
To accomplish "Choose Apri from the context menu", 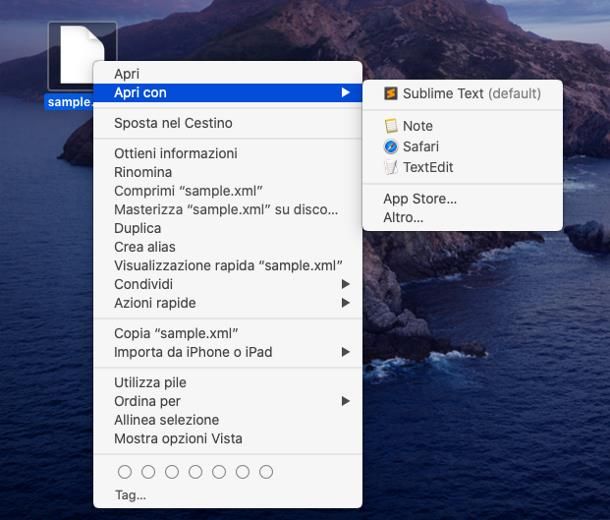I will pyautogui.click(x=228, y=74).
